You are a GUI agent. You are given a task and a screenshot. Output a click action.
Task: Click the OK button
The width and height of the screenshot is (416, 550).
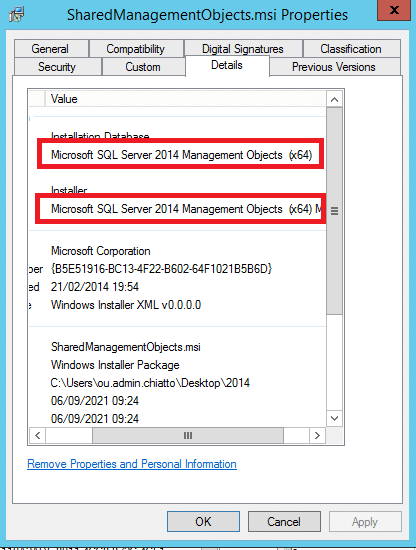pyautogui.click(x=203, y=522)
